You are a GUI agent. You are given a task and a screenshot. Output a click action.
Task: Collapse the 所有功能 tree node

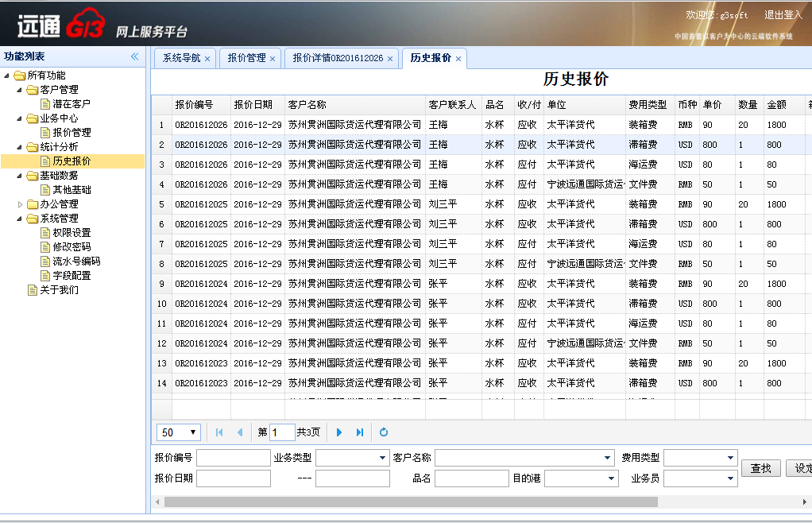[x=6, y=76]
